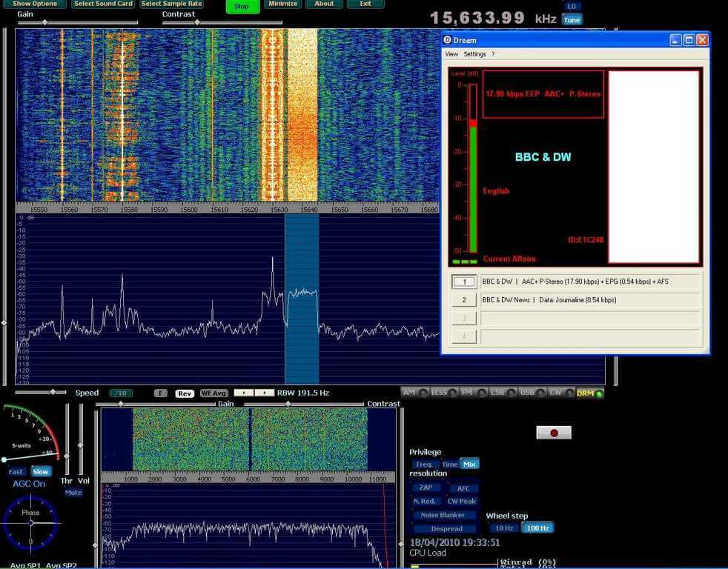728x569 pixels.
Task: Click the left arrow beside RBW
Action: pyautogui.click(x=244, y=393)
